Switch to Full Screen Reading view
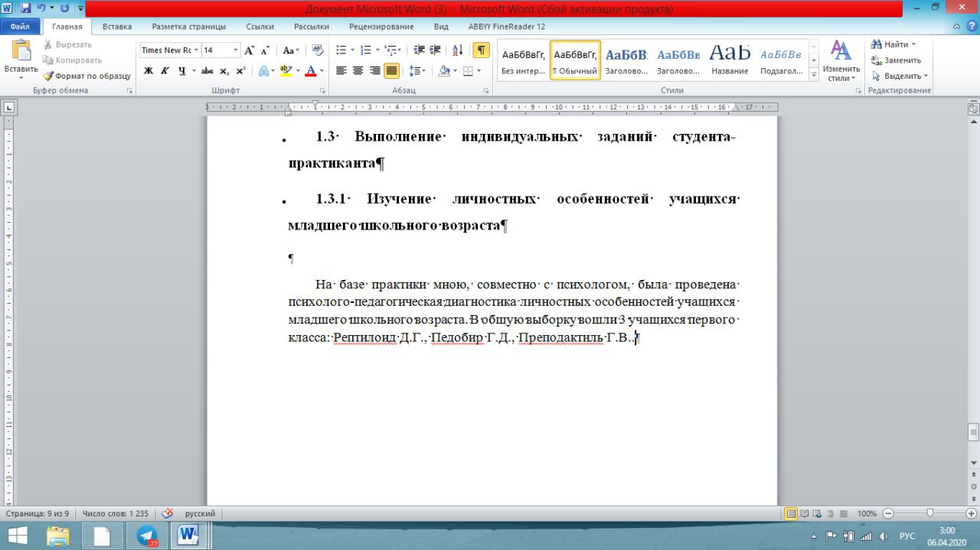980x550 pixels. (x=805, y=514)
